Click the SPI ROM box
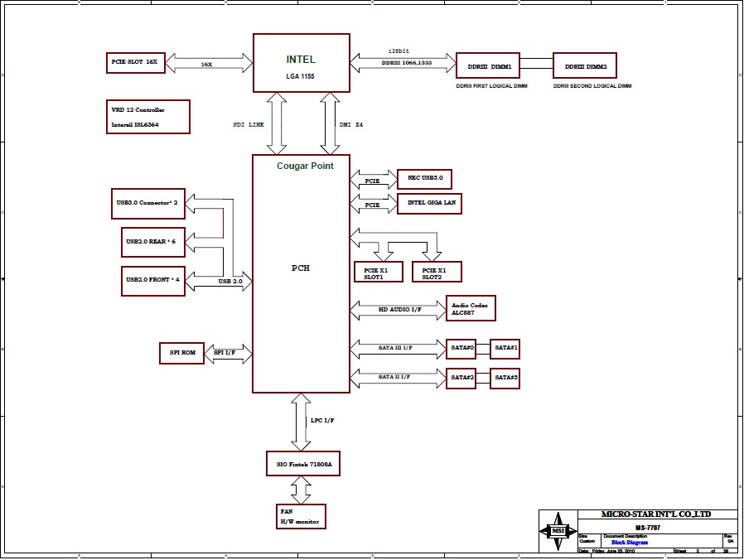The height and width of the screenshot is (560, 744). click(181, 354)
